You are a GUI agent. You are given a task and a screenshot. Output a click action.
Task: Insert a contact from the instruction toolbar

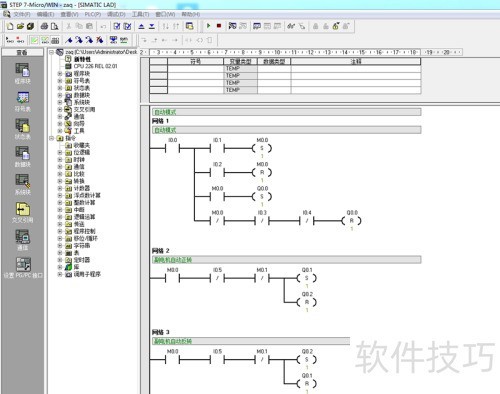coord(189,40)
